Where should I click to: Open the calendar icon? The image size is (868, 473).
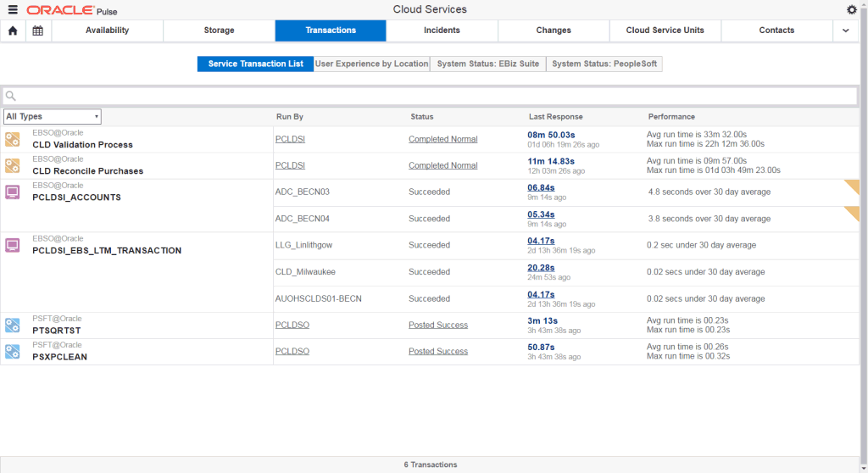(37, 31)
